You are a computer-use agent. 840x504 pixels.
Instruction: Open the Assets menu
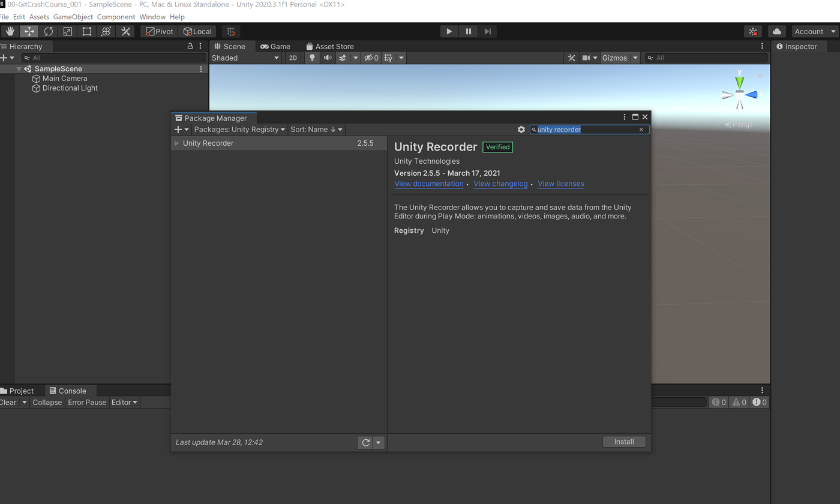(x=39, y=17)
